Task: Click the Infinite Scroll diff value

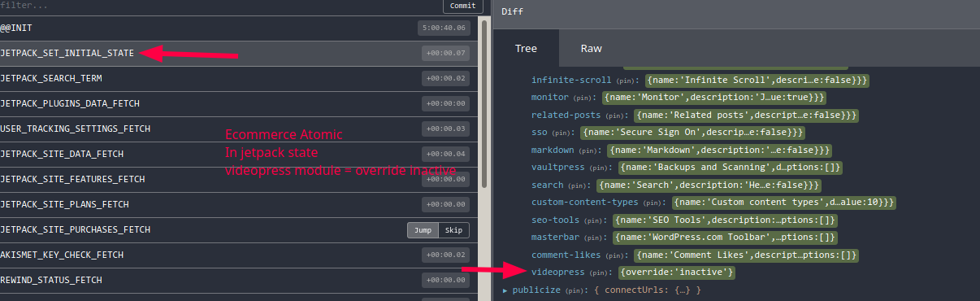Action: tap(758, 81)
